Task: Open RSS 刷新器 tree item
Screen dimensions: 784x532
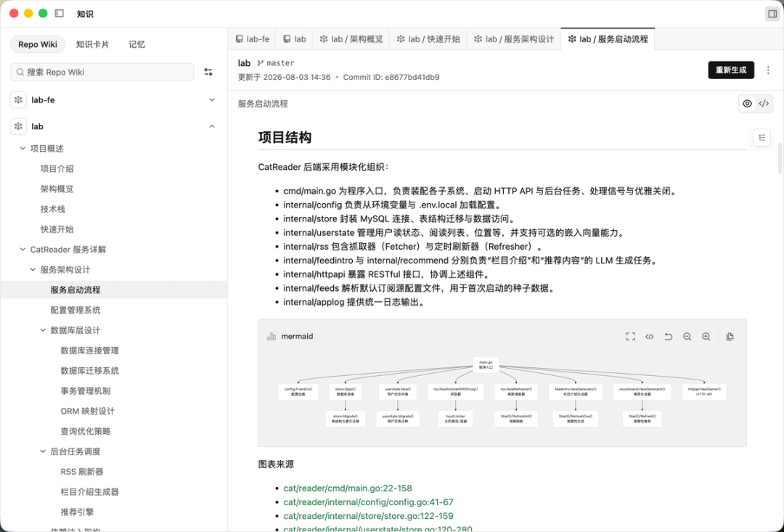Action: click(x=81, y=472)
